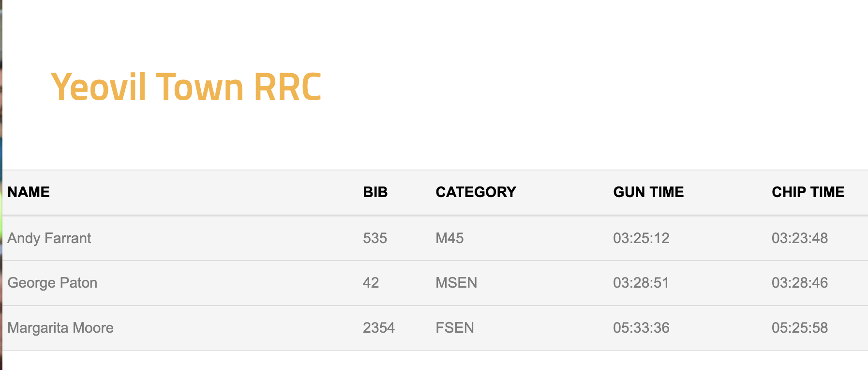Screen dimensions: 868x370
Task: Click the Yeovil Town RRC heading
Action: [186, 87]
